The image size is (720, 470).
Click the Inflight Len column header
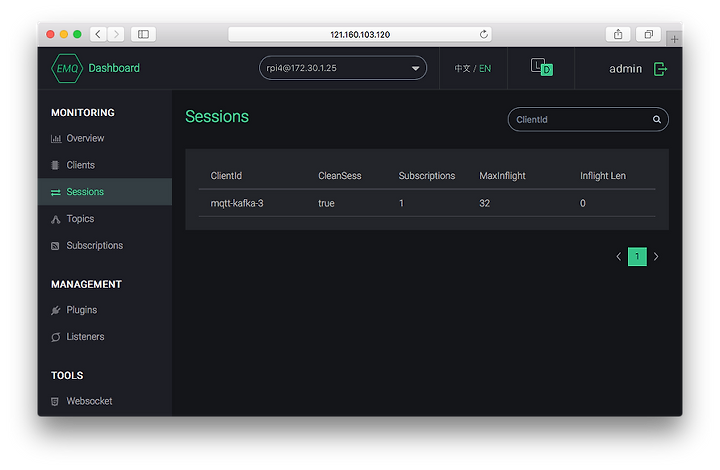(x=602, y=176)
